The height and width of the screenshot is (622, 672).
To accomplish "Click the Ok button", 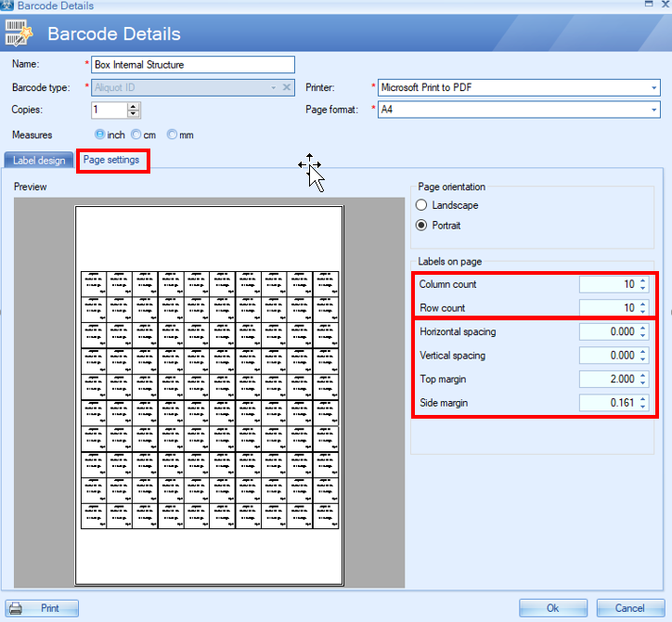I will (x=553, y=608).
